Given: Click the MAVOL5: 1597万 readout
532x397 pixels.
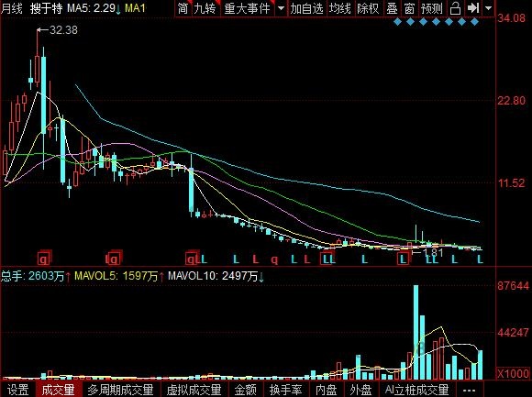Looking at the screenshot, I should click(119, 276).
